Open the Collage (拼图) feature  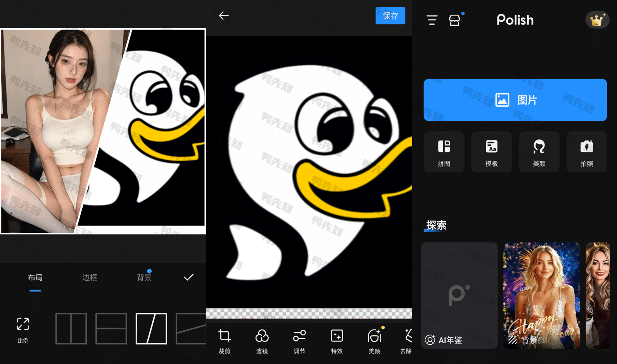pos(444,152)
